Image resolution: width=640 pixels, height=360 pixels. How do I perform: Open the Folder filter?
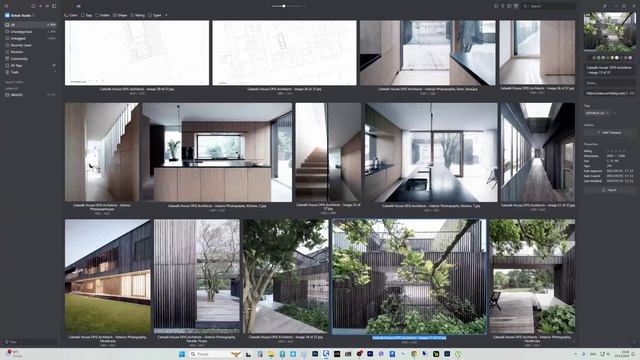point(102,15)
